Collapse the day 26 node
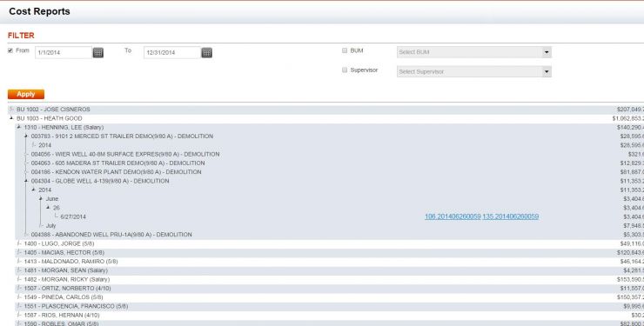The height and width of the screenshot is (326, 644). [48, 208]
